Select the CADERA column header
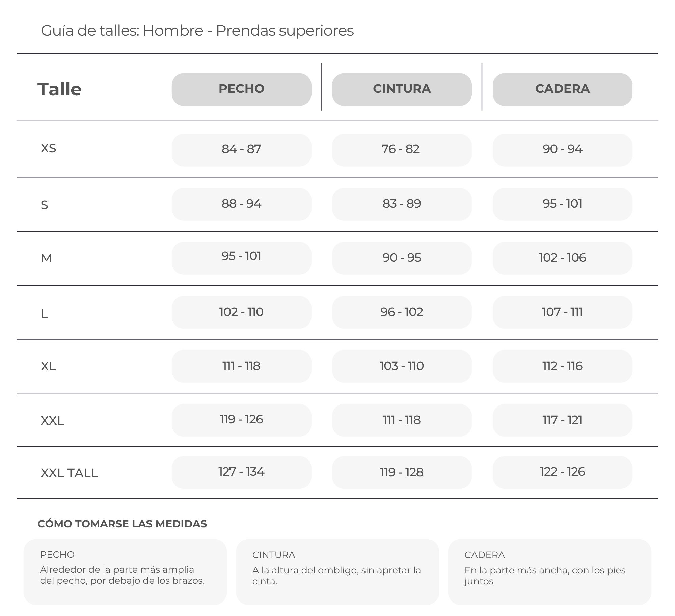Viewport: 675px width, 616px height. (562, 89)
